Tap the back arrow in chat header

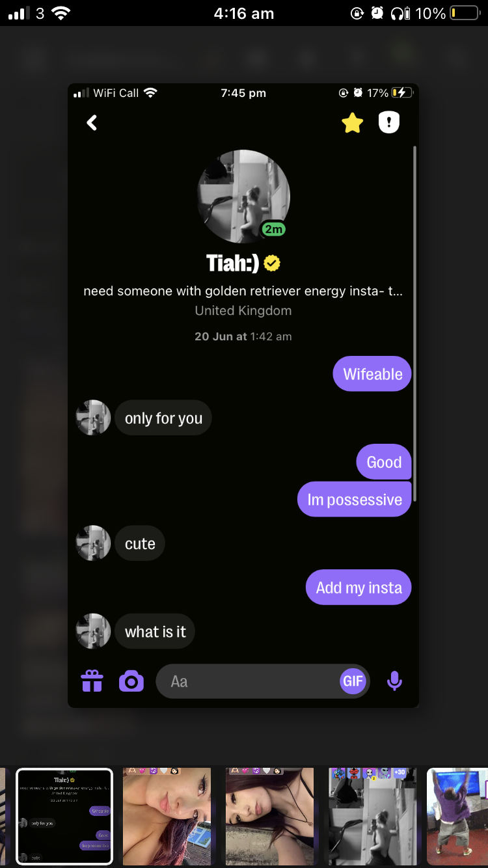pos(92,122)
